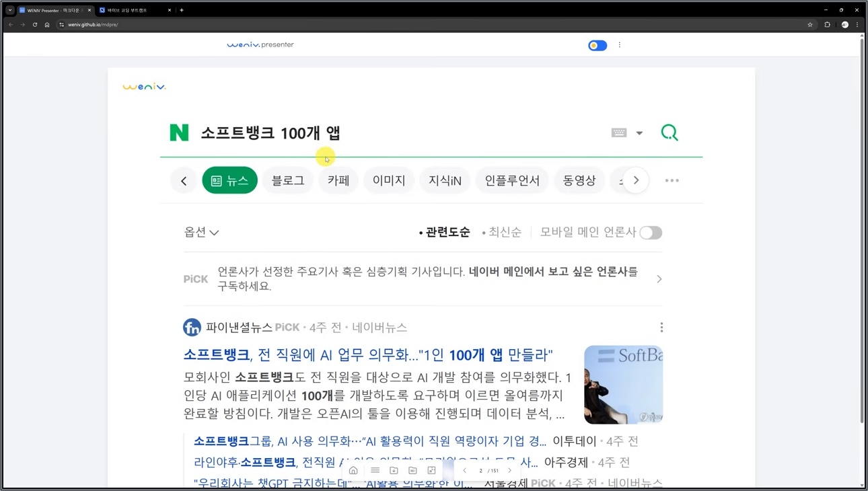
Task: Click the MD folder icon in toolbar
Action: point(412,470)
